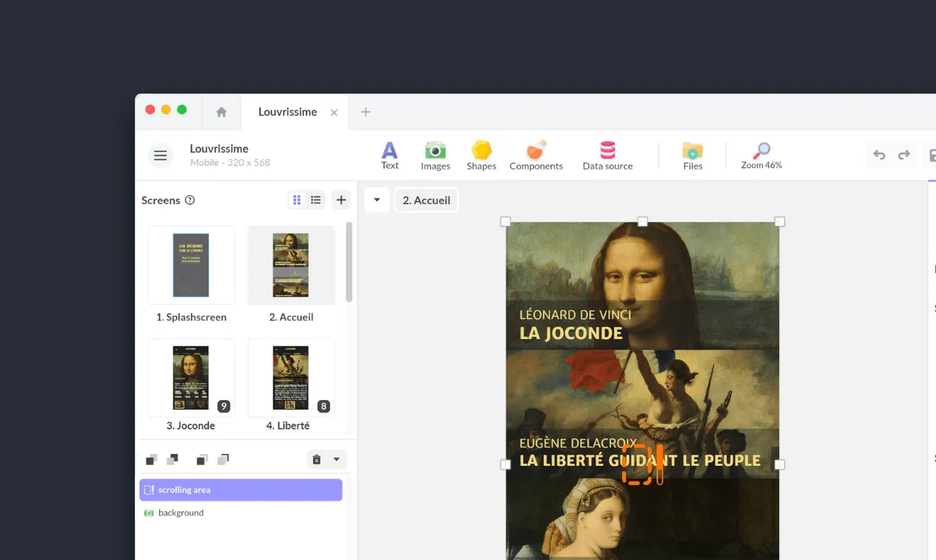Switch screens panel to list view

pos(315,200)
